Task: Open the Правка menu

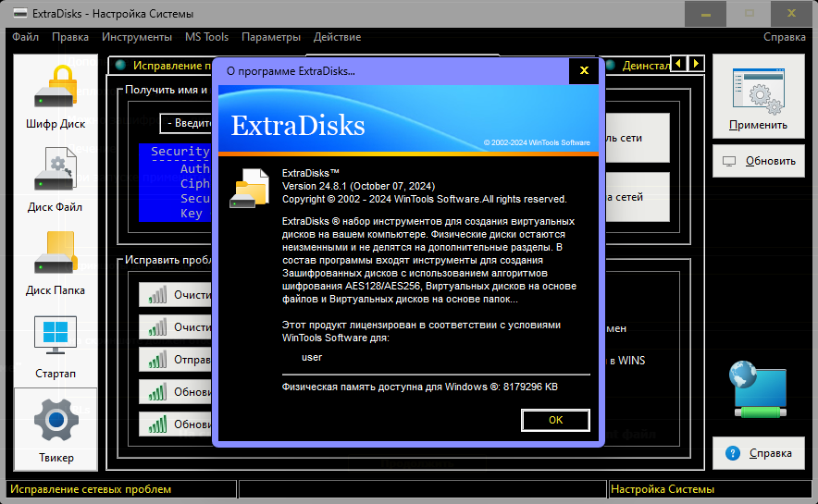Action: tap(70, 37)
